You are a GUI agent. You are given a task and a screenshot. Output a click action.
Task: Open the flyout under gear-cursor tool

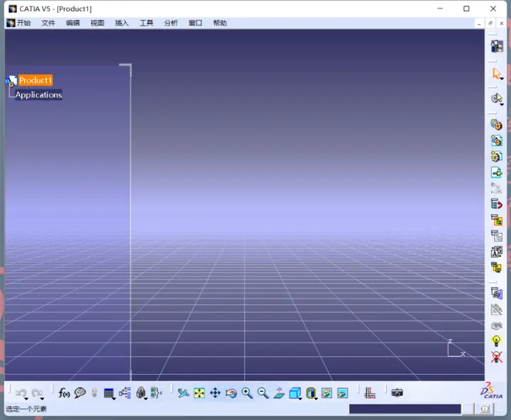[502, 104]
